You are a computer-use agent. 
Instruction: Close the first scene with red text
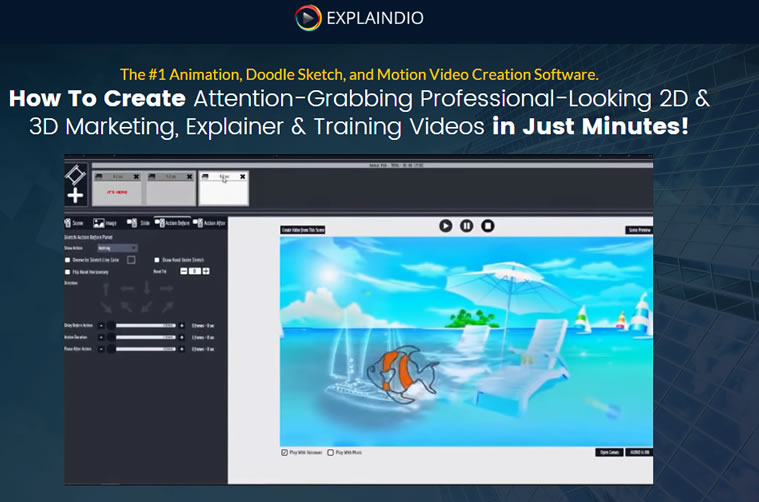[137, 177]
